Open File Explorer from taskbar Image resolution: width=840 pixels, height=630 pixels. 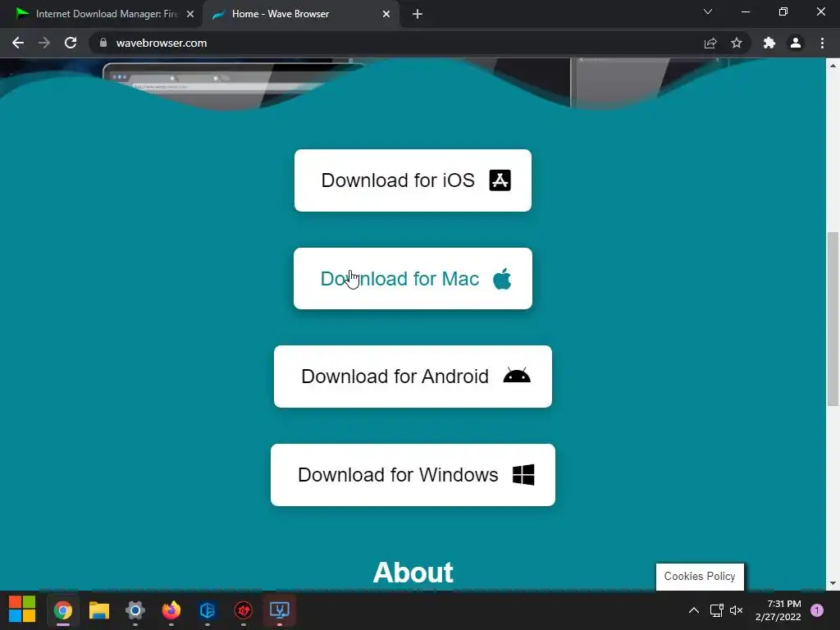coord(99,610)
